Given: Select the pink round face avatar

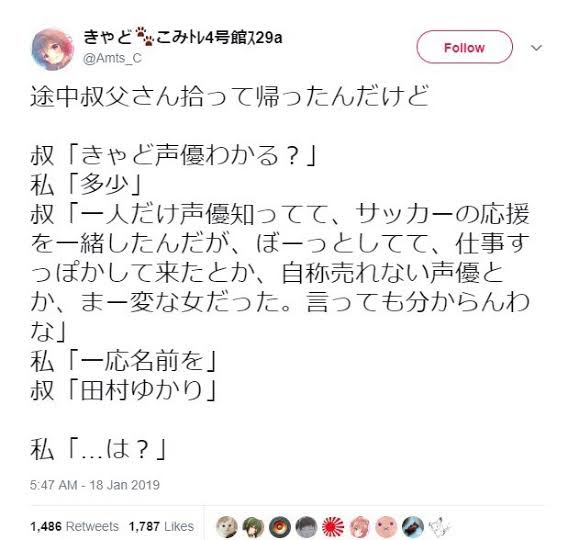Looking at the screenshot, I should tap(386, 527).
